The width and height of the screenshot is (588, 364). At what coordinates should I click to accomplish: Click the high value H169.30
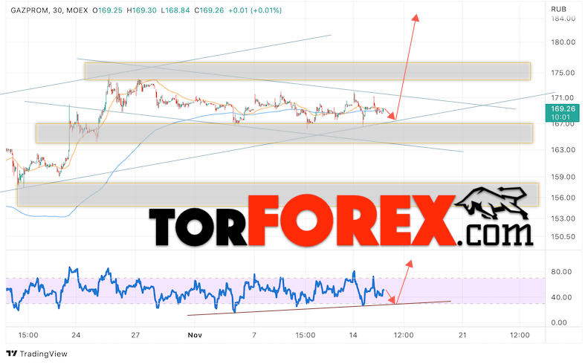tap(141, 10)
